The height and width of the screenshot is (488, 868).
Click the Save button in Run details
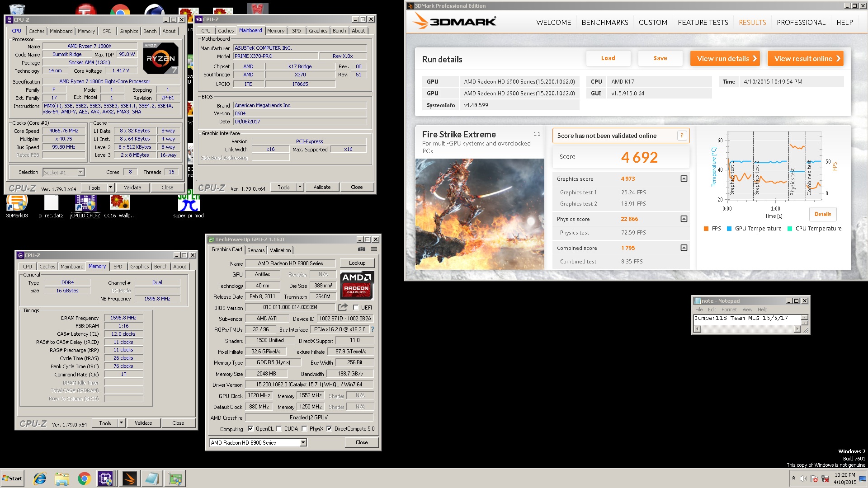pyautogui.click(x=660, y=58)
